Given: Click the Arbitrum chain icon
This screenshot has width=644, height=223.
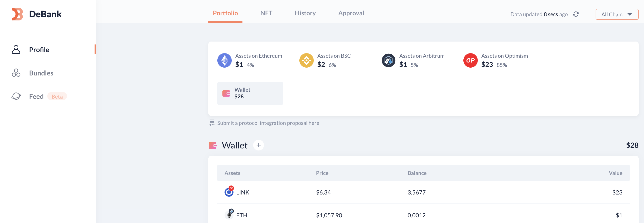Looking at the screenshot, I should [x=388, y=60].
